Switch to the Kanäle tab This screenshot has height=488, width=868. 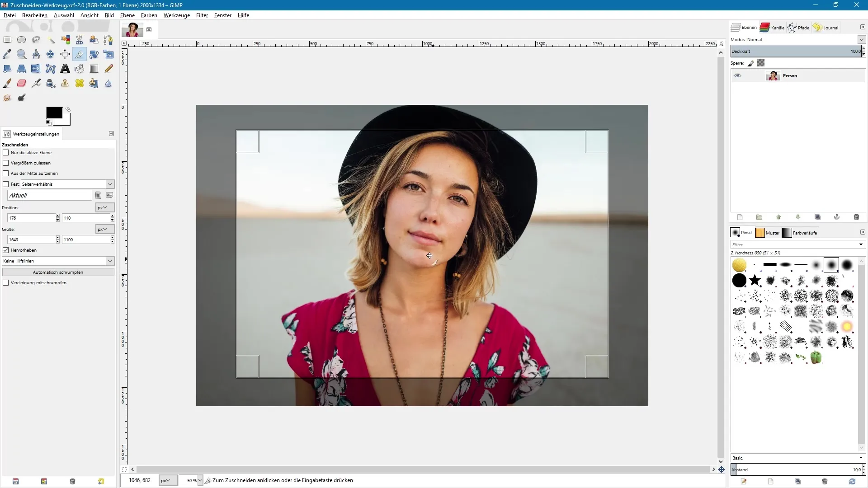pos(772,28)
